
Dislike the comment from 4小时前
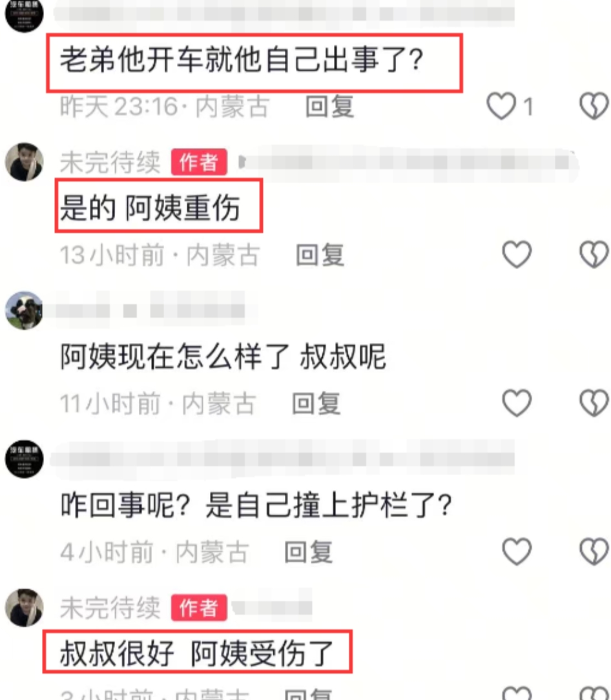point(594,551)
